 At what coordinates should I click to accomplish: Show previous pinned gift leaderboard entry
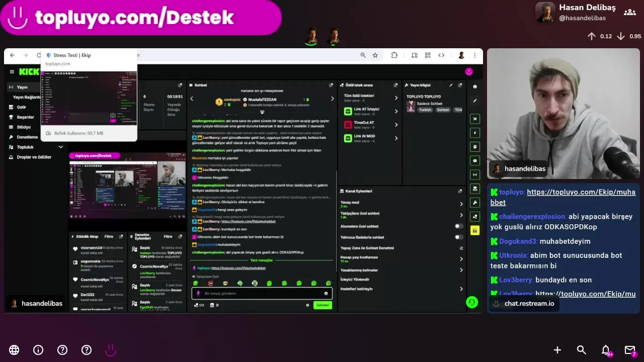pos(192,99)
